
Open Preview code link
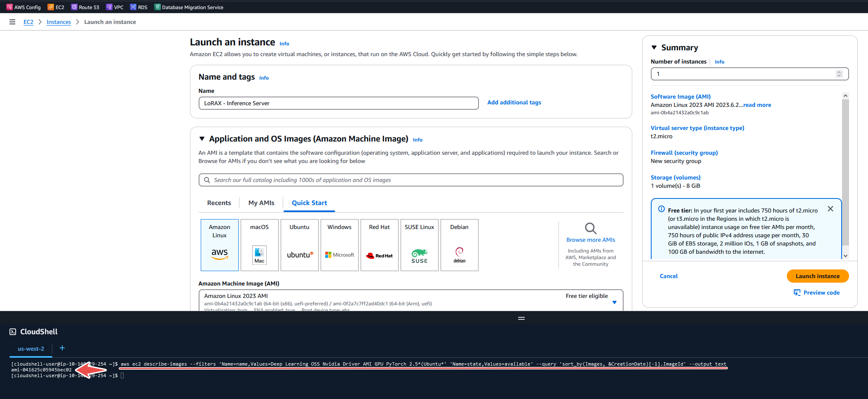821,293
